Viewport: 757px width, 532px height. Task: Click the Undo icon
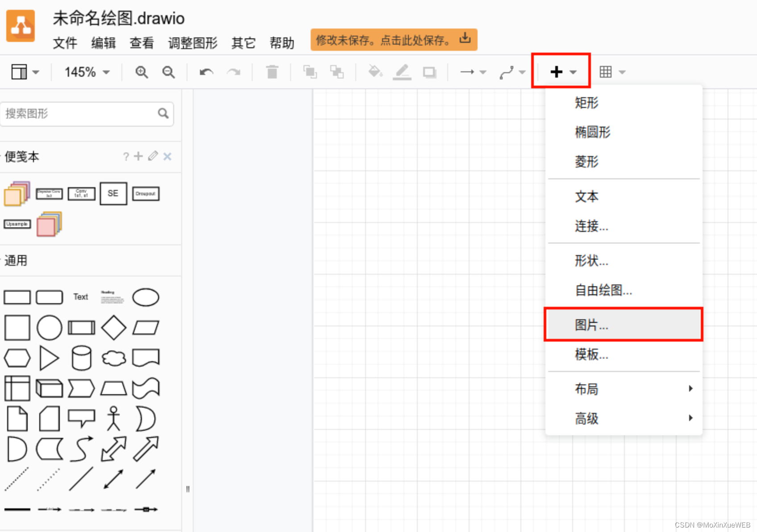[x=206, y=72]
